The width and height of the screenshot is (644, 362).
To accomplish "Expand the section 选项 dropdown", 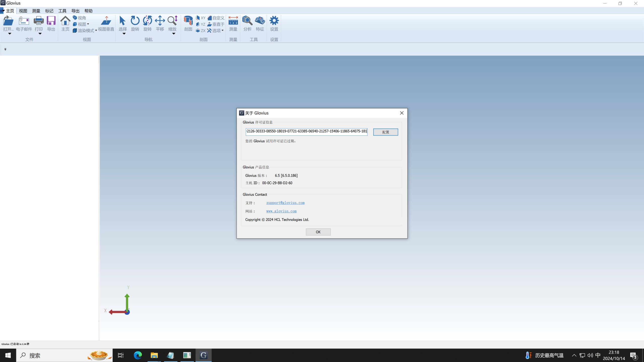I will (222, 30).
